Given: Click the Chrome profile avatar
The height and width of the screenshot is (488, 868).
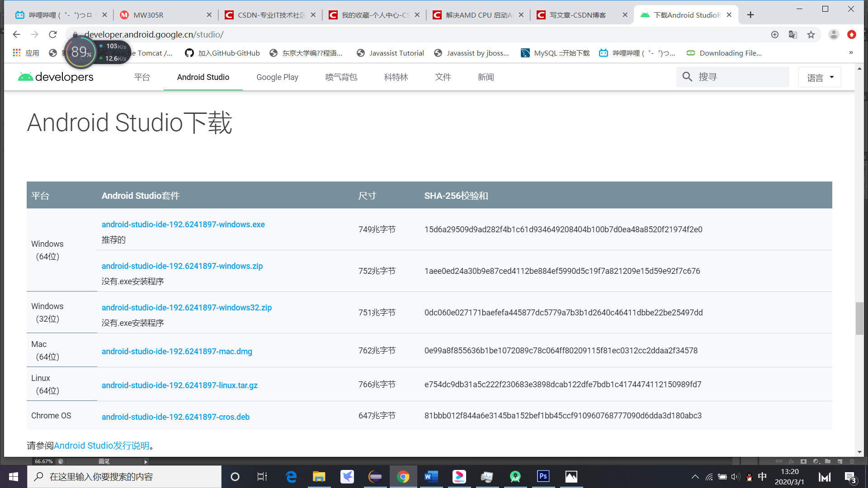Looking at the screenshot, I should point(834,34).
